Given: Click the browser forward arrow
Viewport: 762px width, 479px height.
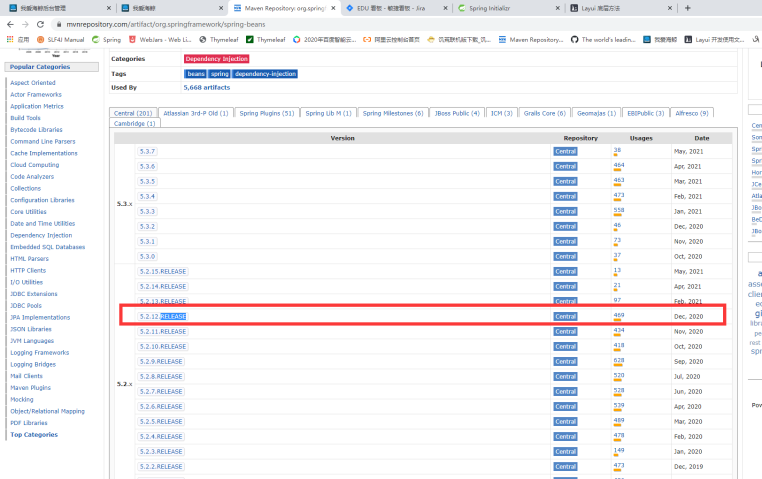Looking at the screenshot, I should tap(25, 24).
